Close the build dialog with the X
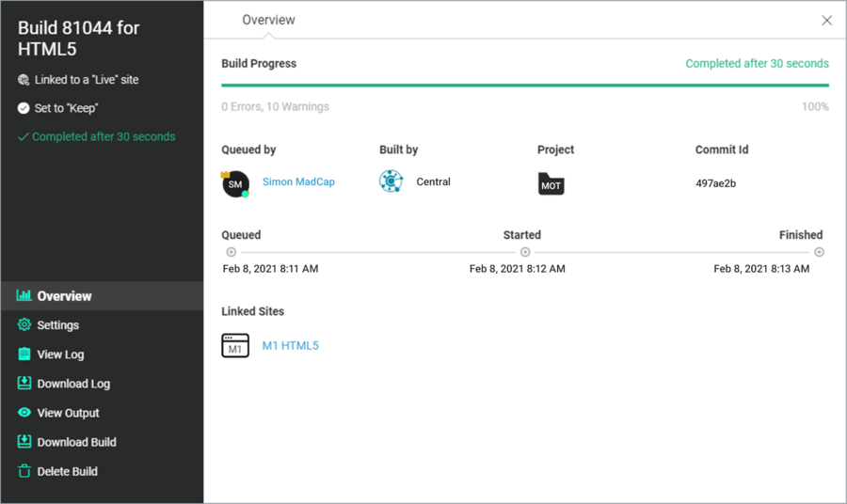This screenshot has width=847, height=504. pyautogui.click(x=826, y=21)
